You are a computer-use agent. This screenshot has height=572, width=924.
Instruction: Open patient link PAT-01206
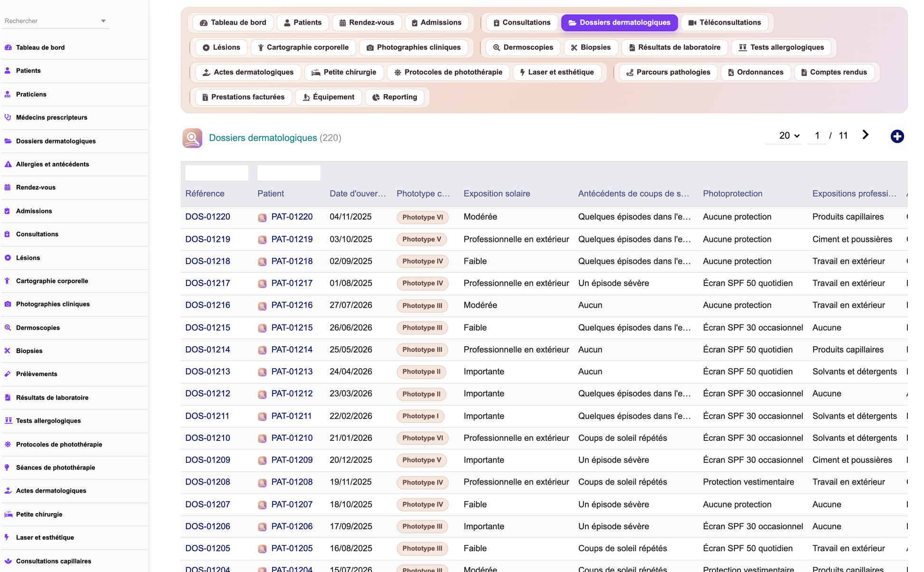tap(292, 526)
